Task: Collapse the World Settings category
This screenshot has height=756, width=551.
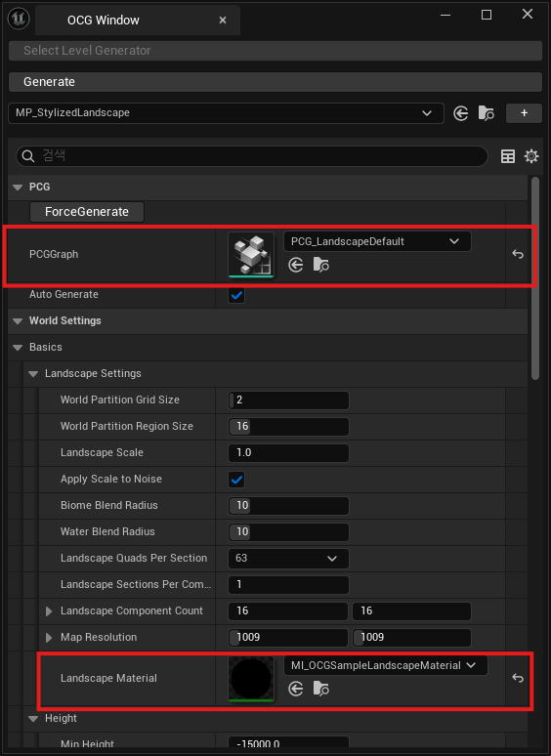Action: pyautogui.click(x=18, y=321)
